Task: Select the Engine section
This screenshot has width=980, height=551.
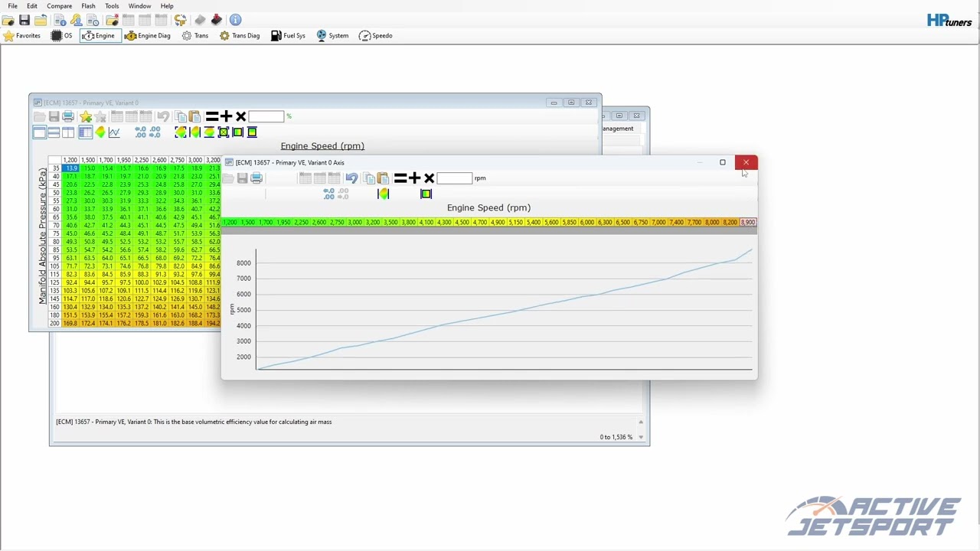Action: coord(99,36)
